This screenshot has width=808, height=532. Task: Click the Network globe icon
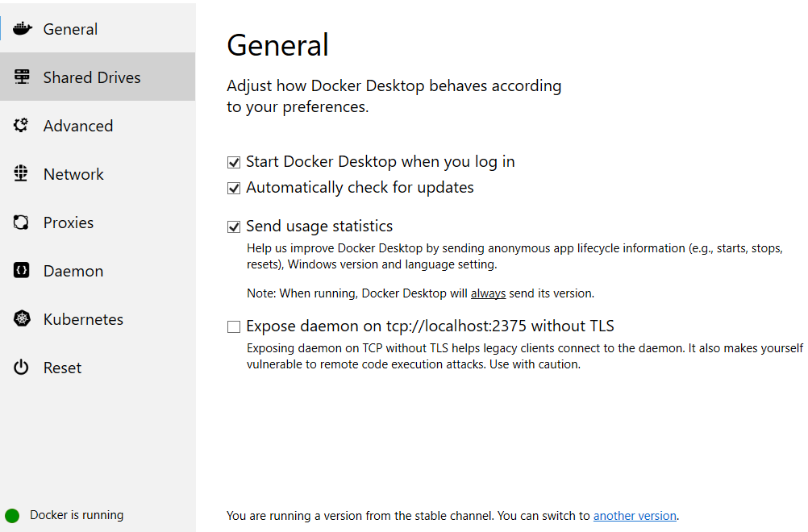[21, 173]
